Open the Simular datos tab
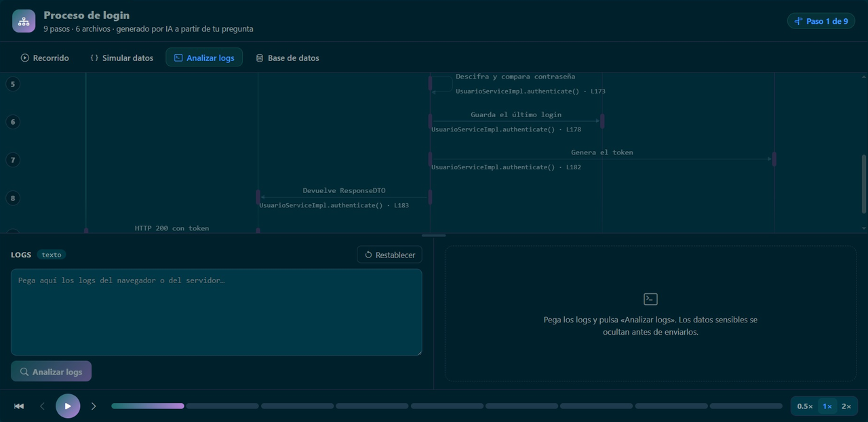This screenshot has height=422, width=868. coord(121,58)
